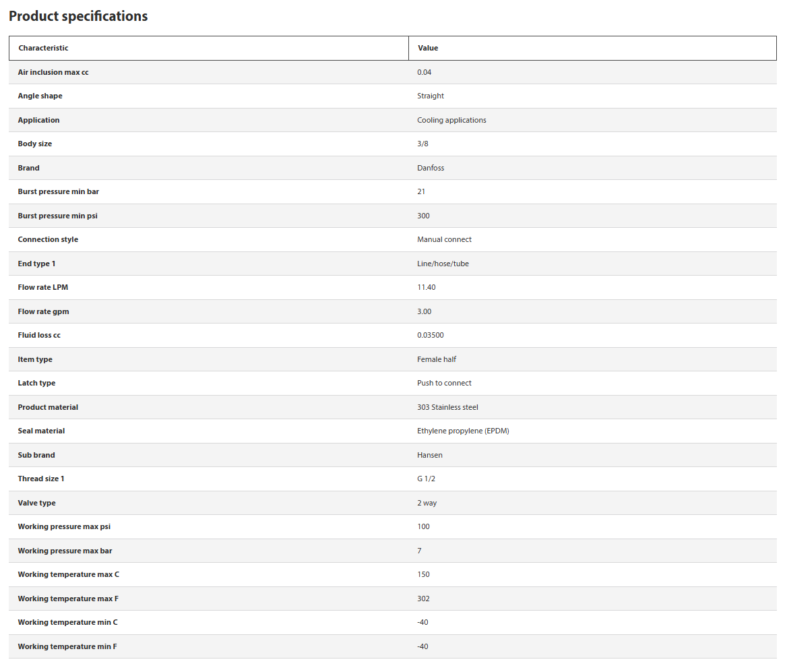Click the Value column header
Image resolution: width=787 pixels, height=672 pixels.
(x=428, y=49)
